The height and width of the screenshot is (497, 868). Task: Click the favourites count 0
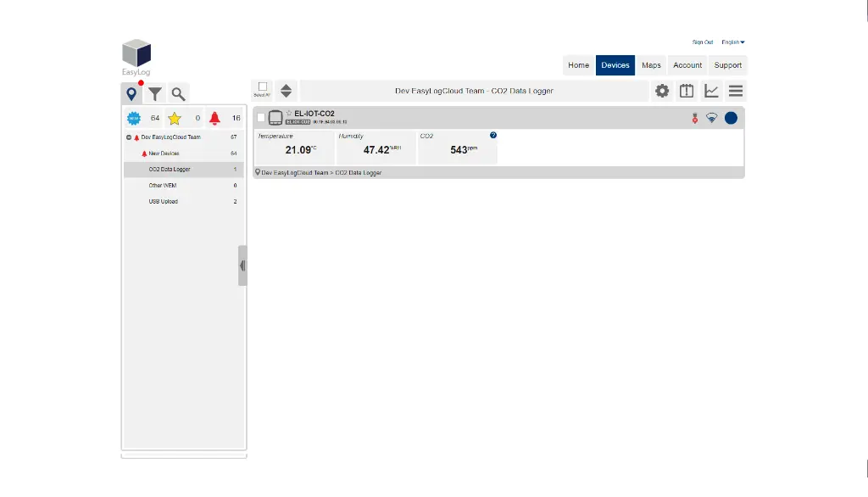click(x=198, y=118)
